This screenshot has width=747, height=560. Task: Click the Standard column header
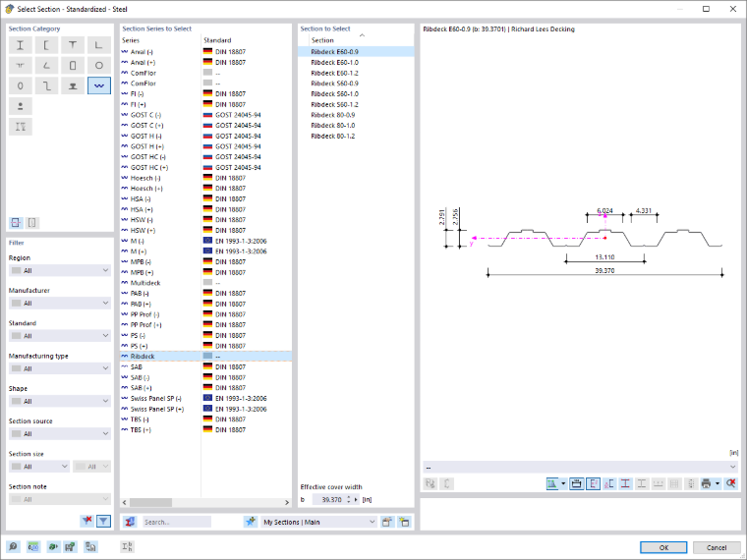click(x=217, y=40)
